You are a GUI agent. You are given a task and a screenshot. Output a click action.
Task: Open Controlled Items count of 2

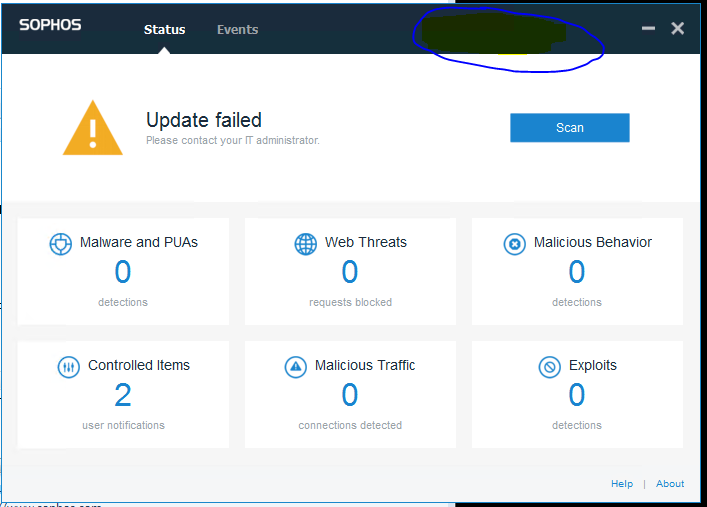[x=123, y=395]
